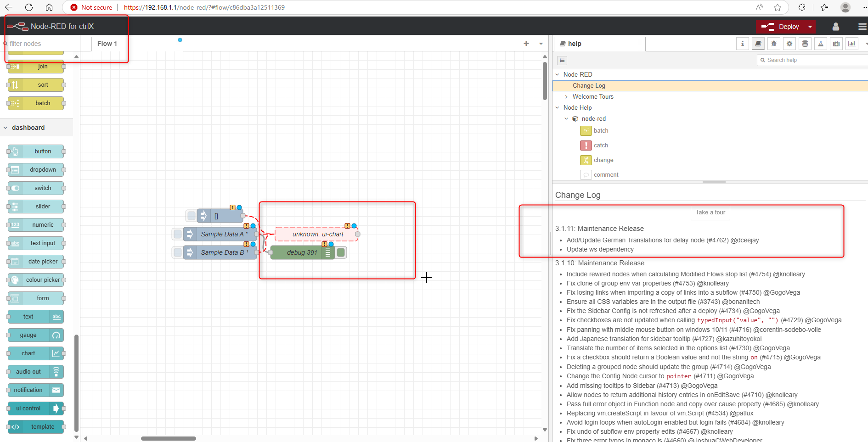868x442 pixels.
Task: Open the browser extensions icon
Action: (802, 7)
